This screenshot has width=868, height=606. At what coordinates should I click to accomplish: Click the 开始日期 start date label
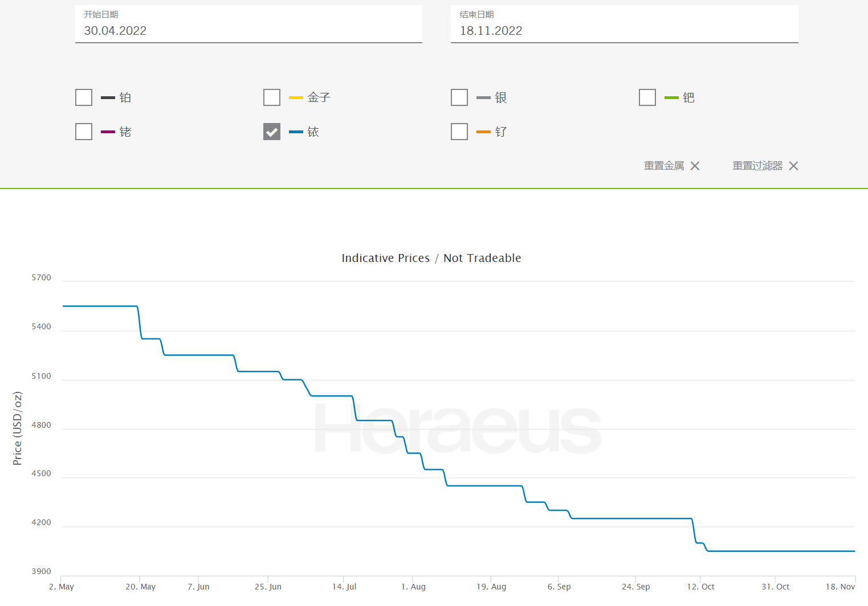click(x=101, y=14)
